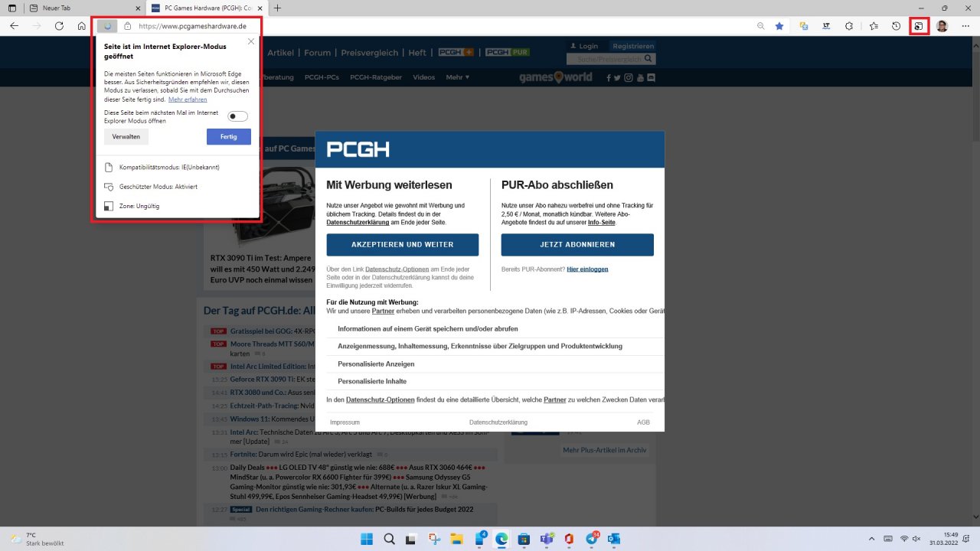
Task: Open the translate extension icon
Action: point(803,26)
